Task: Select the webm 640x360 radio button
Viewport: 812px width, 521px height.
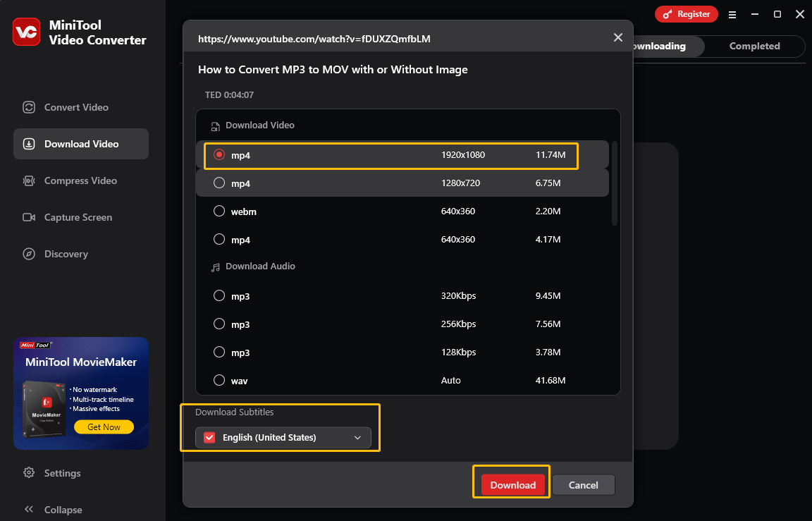Action: pos(219,211)
